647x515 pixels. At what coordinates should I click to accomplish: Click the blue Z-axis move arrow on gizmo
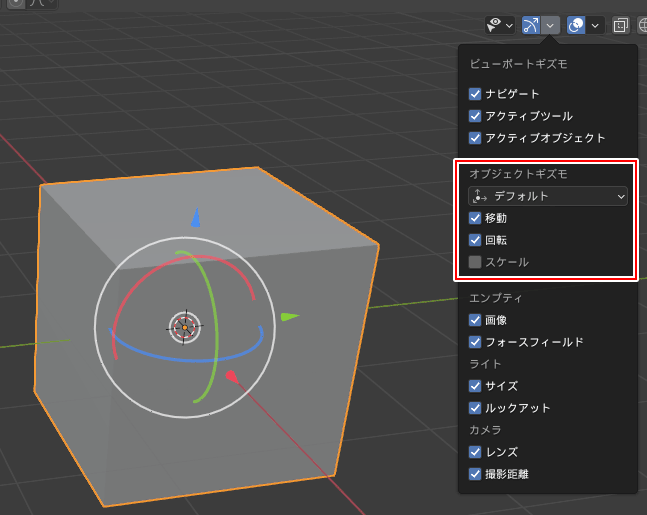196,217
